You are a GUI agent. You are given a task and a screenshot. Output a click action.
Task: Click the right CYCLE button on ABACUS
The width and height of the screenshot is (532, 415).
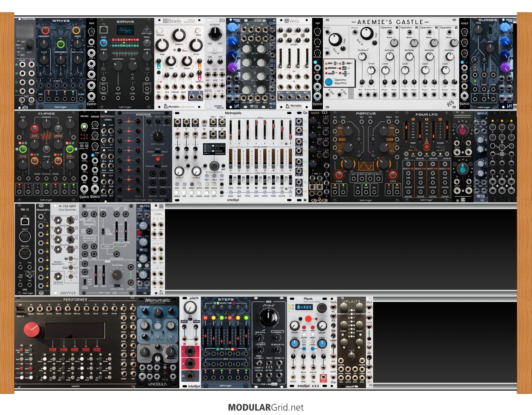pos(393,175)
